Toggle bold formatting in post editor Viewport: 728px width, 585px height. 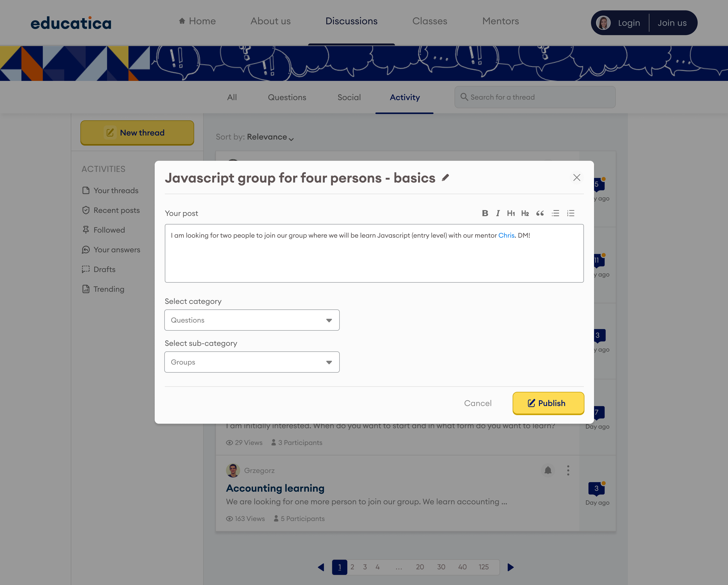pyautogui.click(x=485, y=213)
